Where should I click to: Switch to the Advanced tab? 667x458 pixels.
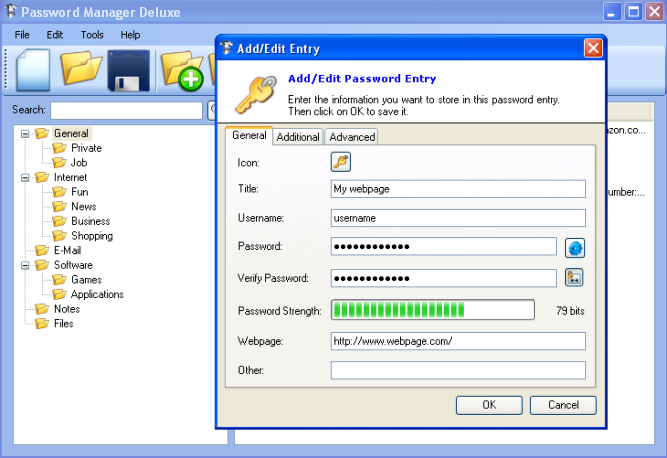(352, 137)
